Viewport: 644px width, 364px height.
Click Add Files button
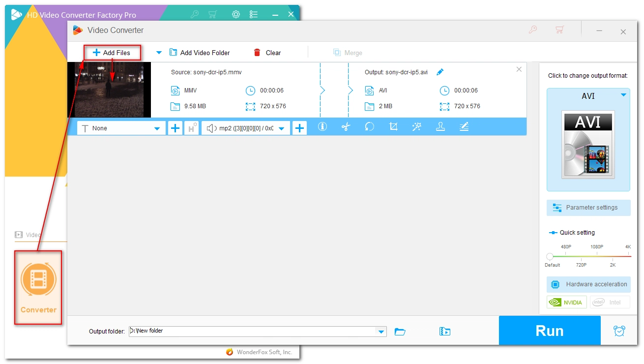(x=112, y=53)
